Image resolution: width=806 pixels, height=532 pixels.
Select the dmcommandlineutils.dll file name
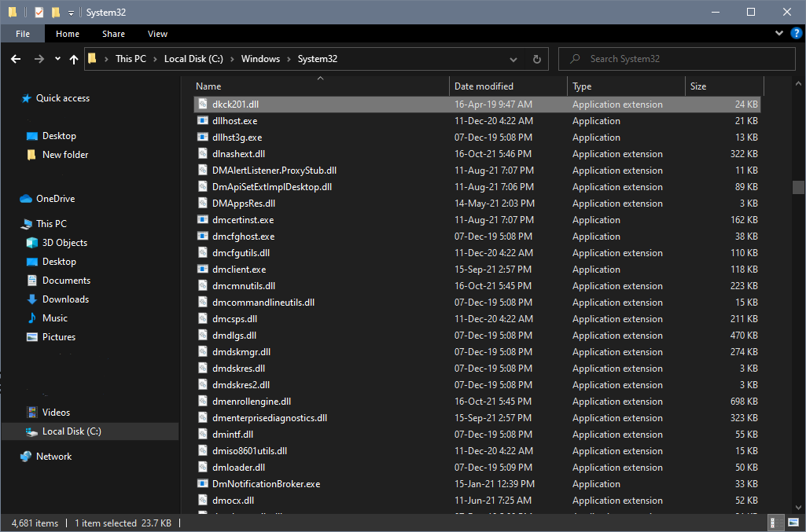263,303
